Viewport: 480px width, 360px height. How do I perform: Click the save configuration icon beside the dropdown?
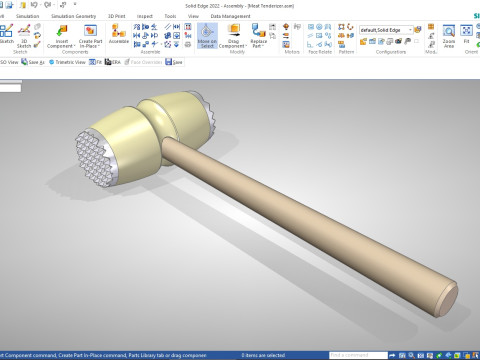[x=418, y=30]
